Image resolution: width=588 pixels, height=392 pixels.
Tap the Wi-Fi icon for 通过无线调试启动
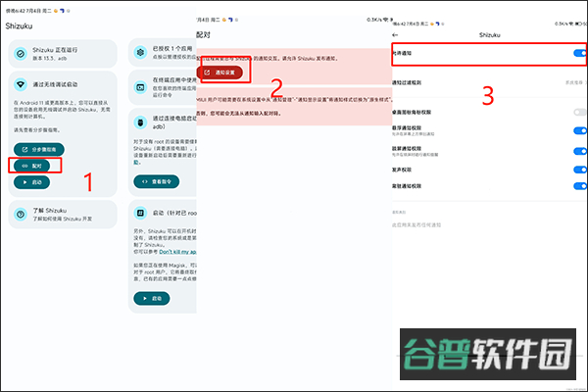tap(21, 84)
